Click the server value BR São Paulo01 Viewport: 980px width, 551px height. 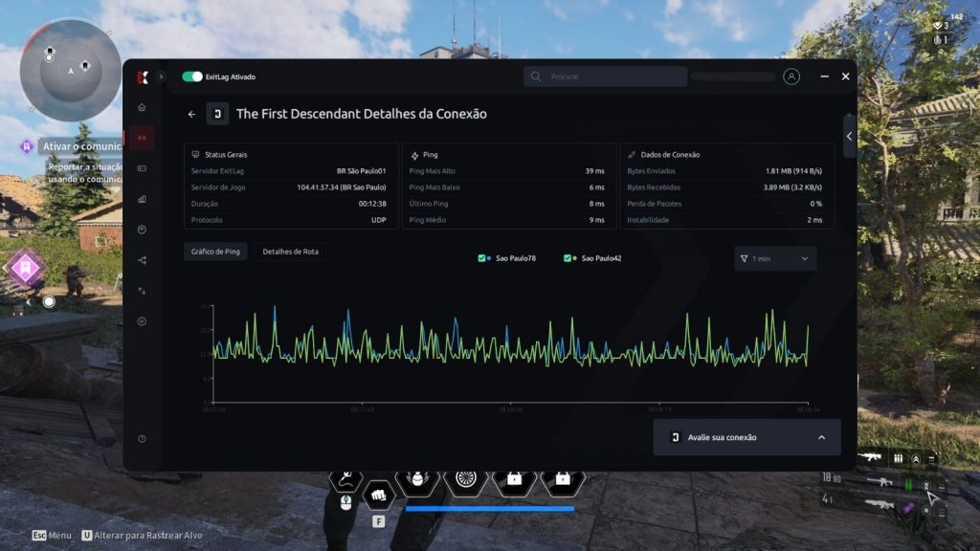[361, 171]
